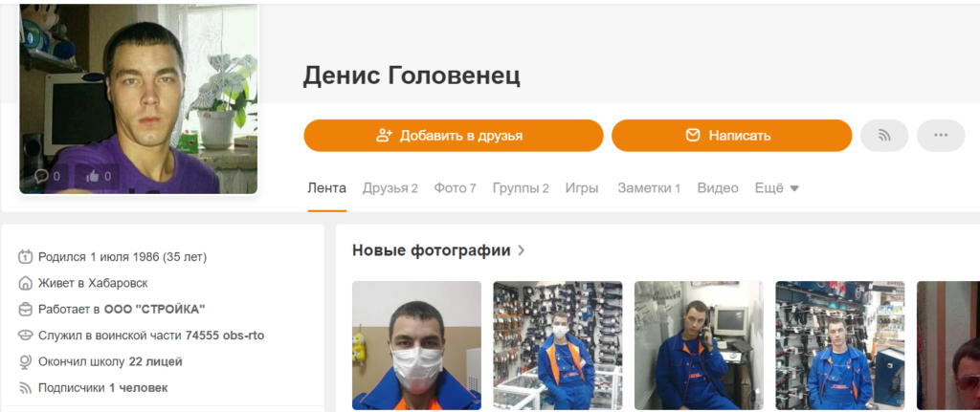Expand the Ещё dropdown menu
Image resolution: width=980 pixels, height=412 pixels.
click(x=777, y=188)
